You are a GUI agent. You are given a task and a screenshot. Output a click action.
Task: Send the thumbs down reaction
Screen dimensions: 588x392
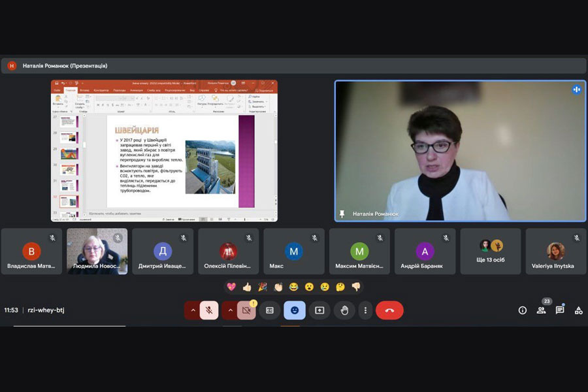pos(356,287)
